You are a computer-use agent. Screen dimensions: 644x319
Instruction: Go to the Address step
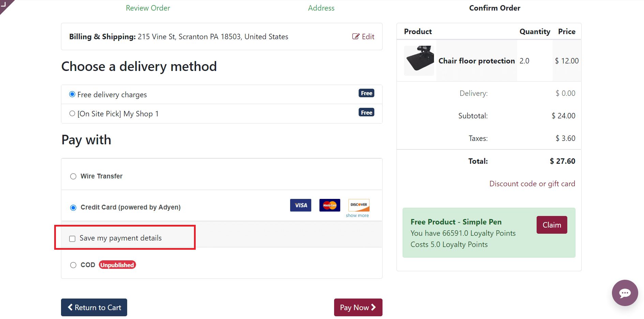coord(321,8)
